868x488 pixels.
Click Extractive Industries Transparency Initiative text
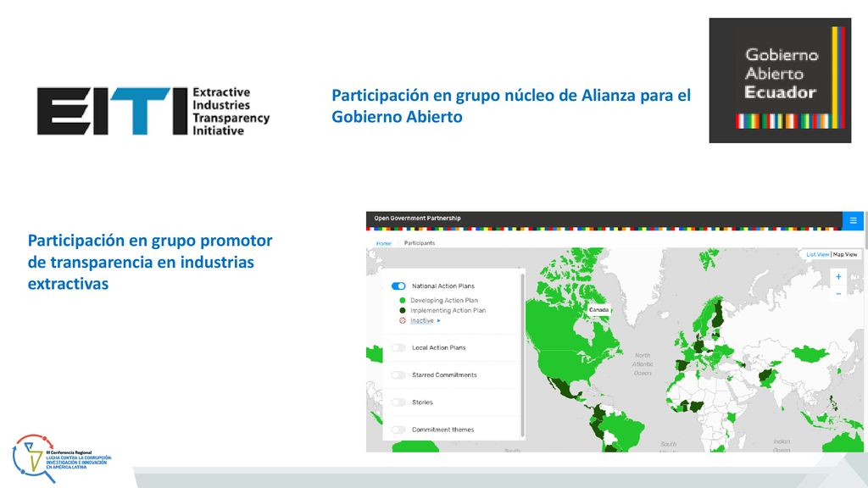click(231, 111)
